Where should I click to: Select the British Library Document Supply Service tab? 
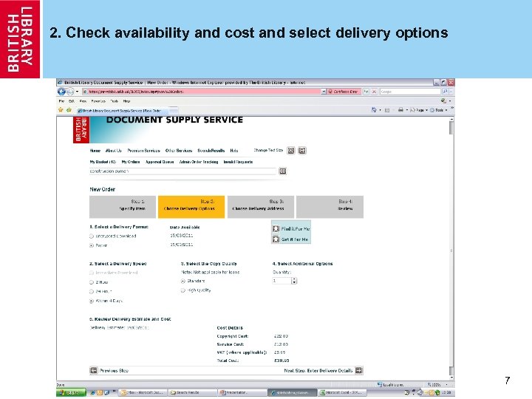pyautogui.click(x=122, y=111)
